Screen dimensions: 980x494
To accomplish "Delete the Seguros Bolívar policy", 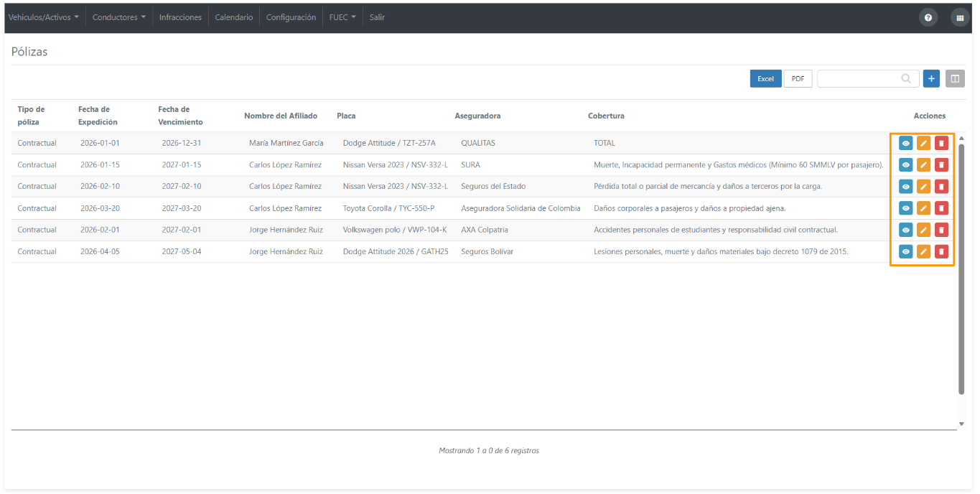I will [x=941, y=252].
